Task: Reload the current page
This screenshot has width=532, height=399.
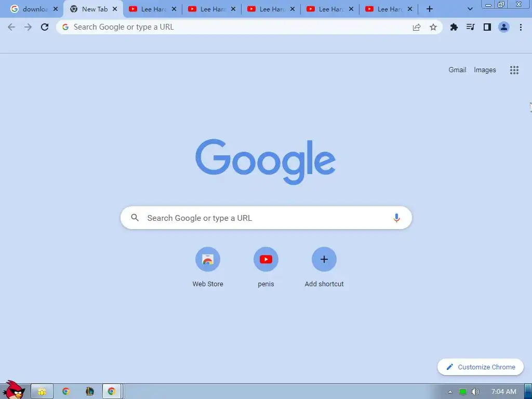Action: pyautogui.click(x=45, y=27)
